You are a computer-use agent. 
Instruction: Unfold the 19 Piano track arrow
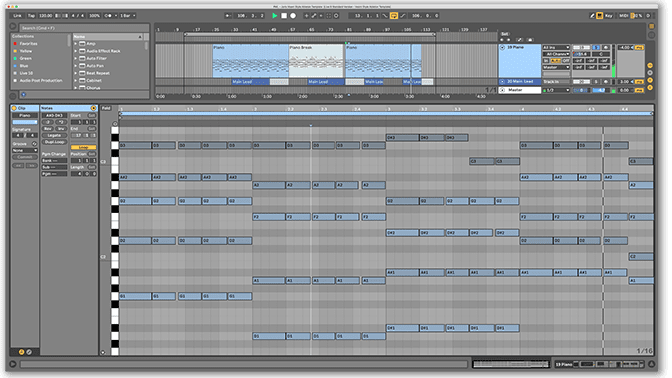coord(502,48)
